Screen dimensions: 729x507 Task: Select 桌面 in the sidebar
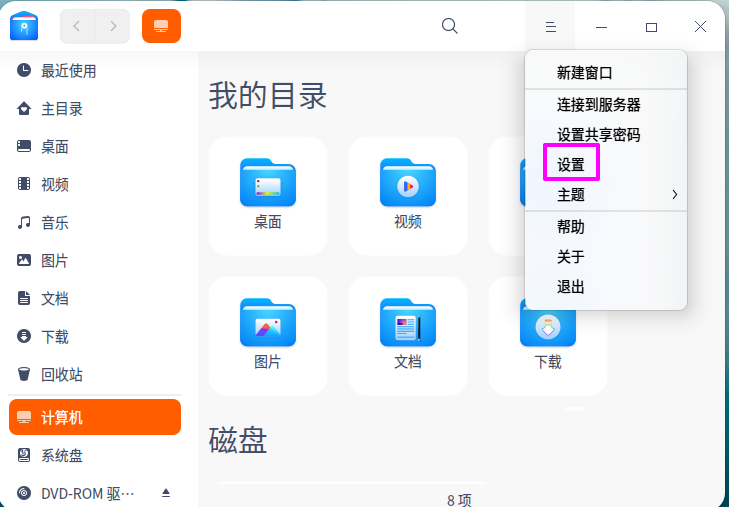(95, 147)
